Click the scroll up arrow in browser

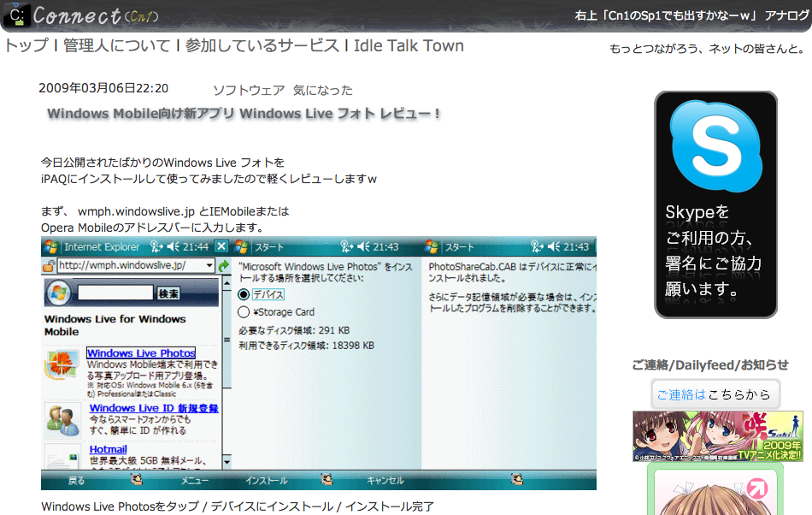[227, 283]
